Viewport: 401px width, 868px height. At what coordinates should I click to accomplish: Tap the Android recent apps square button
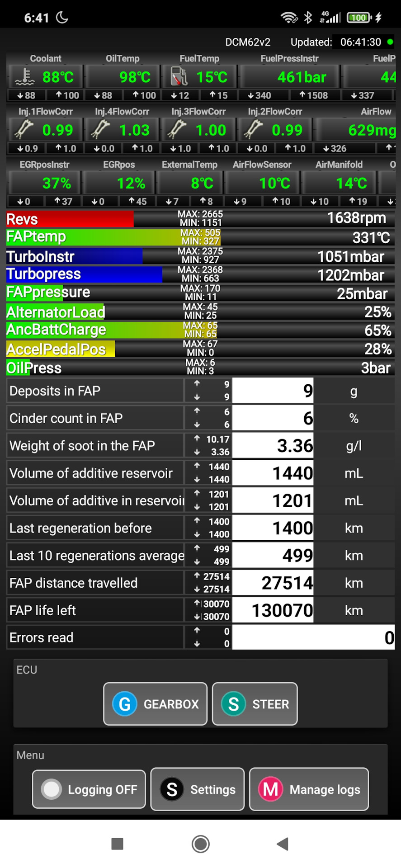[x=118, y=844]
